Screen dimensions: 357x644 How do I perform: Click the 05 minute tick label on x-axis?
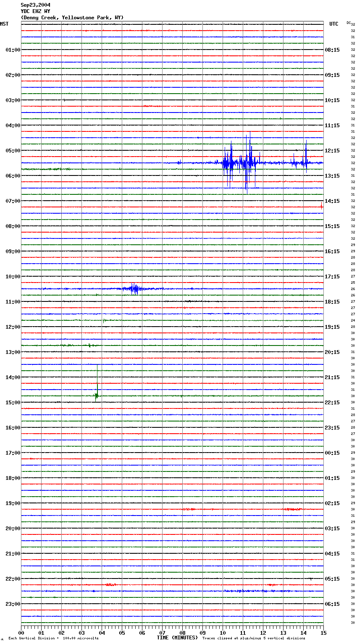122,633
